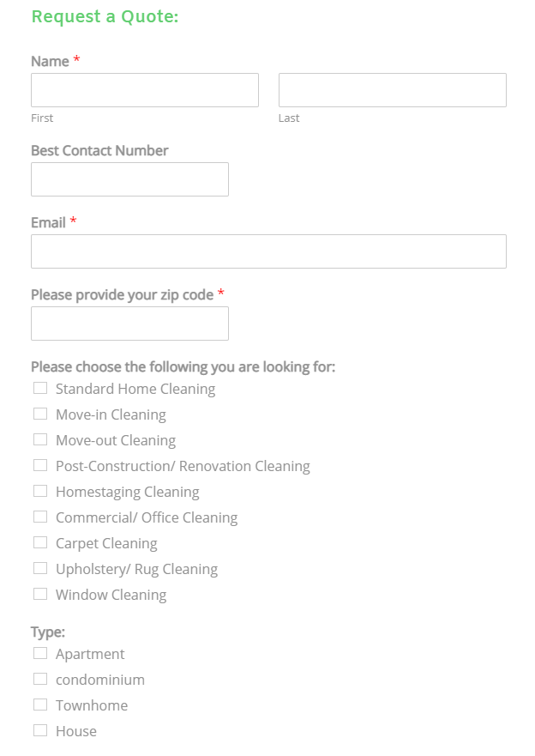535x756 pixels.
Task: Check the House type checkbox
Action: (40, 731)
